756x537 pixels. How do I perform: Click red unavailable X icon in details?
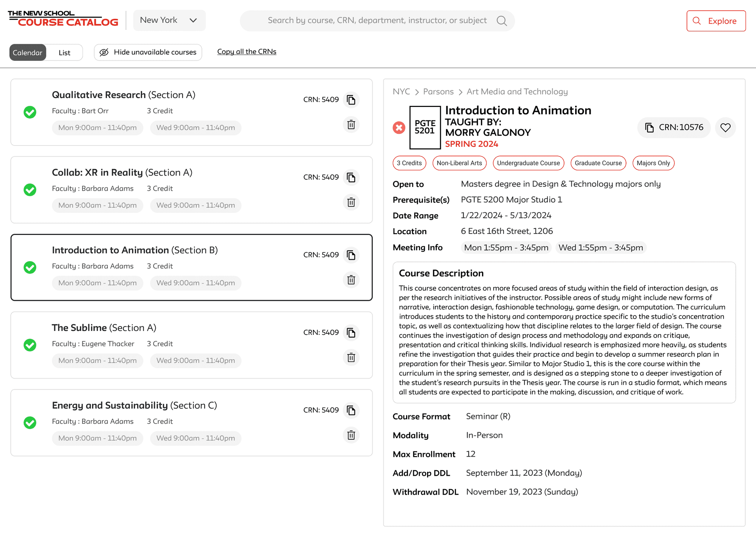pos(399,128)
